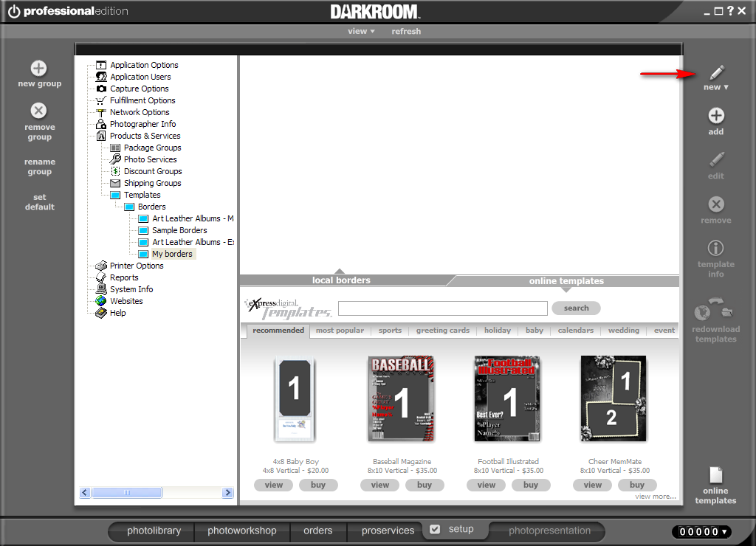Click the Capture Options camera icon
This screenshot has height=546, width=756.
pyautogui.click(x=101, y=89)
